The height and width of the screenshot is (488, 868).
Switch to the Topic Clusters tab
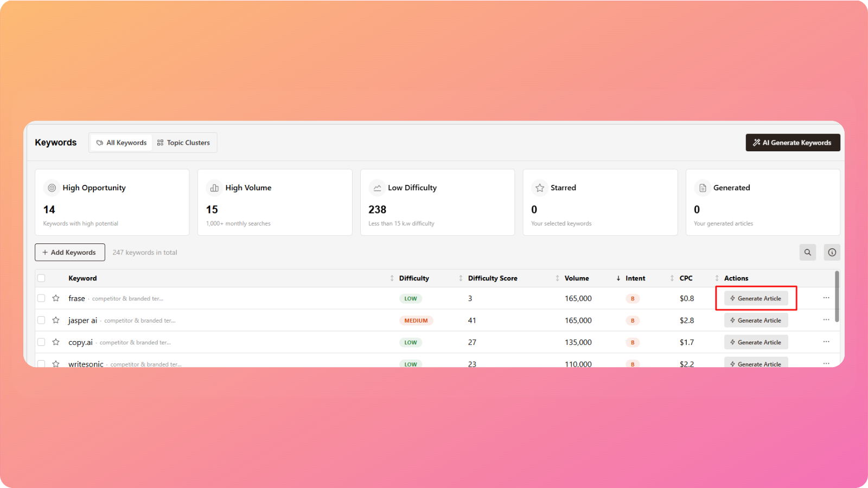(183, 143)
